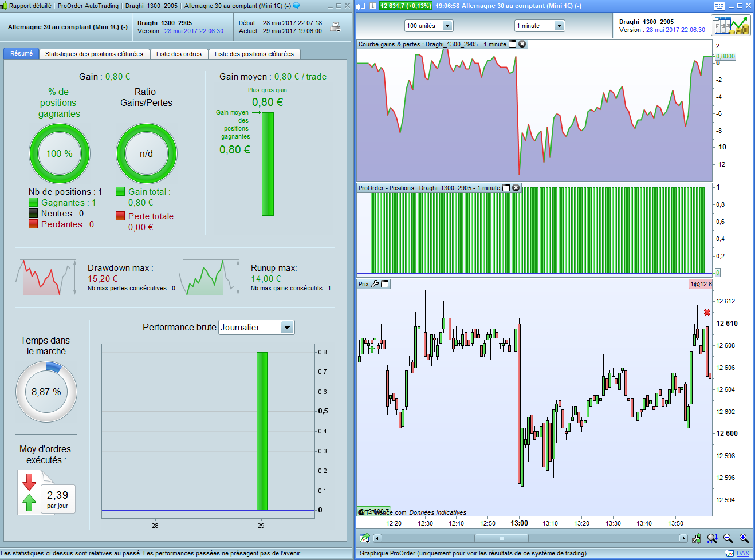
Task: Click the 0,8000 value label on gains axis
Action: point(726,56)
